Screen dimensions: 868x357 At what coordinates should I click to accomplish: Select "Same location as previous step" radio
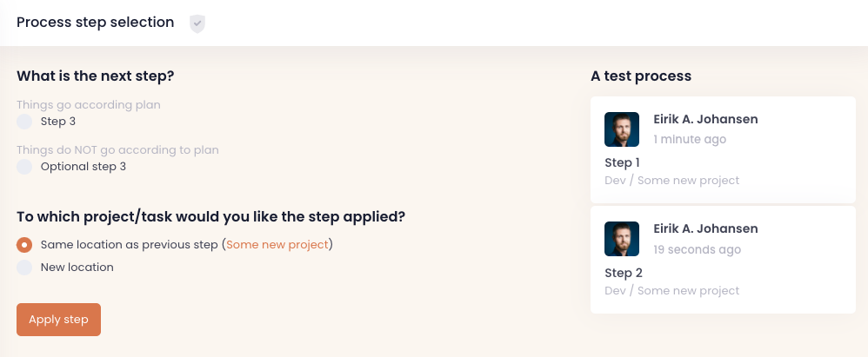pyautogui.click(x=24, y=245)
